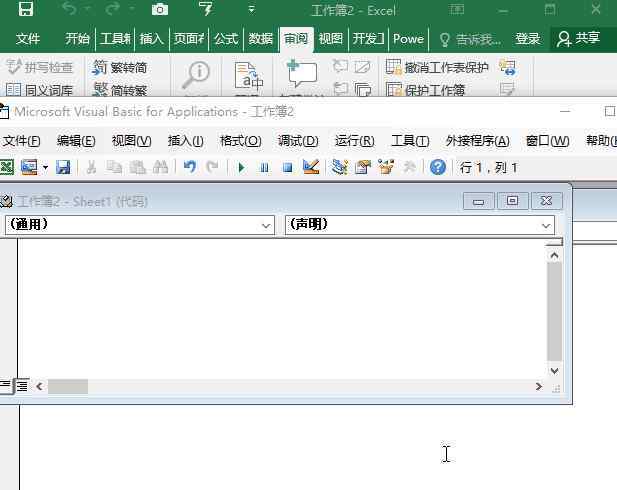Open quick access toolbar customize arrow
The image size is (617, 490).
251,9
